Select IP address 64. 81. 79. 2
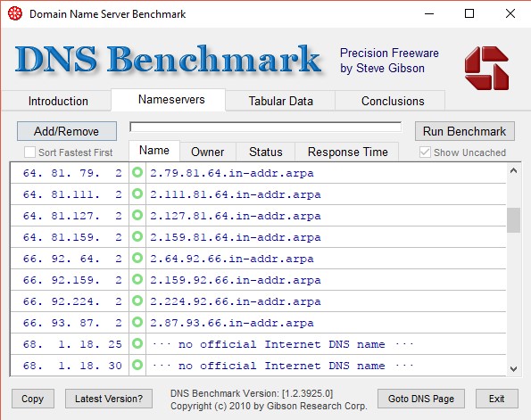 [x=72, y=173]
